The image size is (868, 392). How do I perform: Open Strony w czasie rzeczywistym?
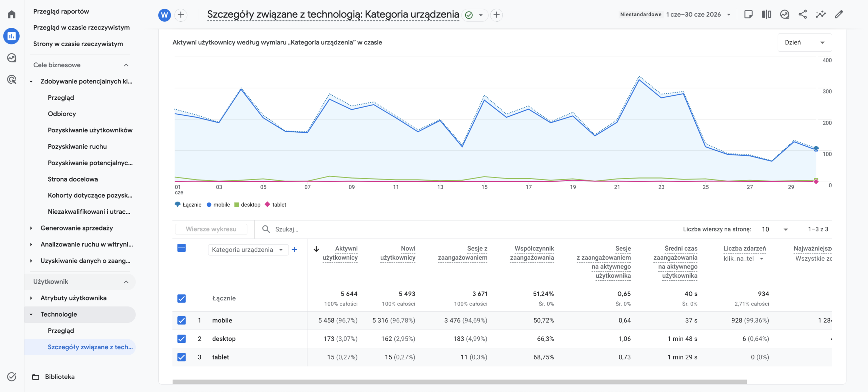[x=78, y=44]
